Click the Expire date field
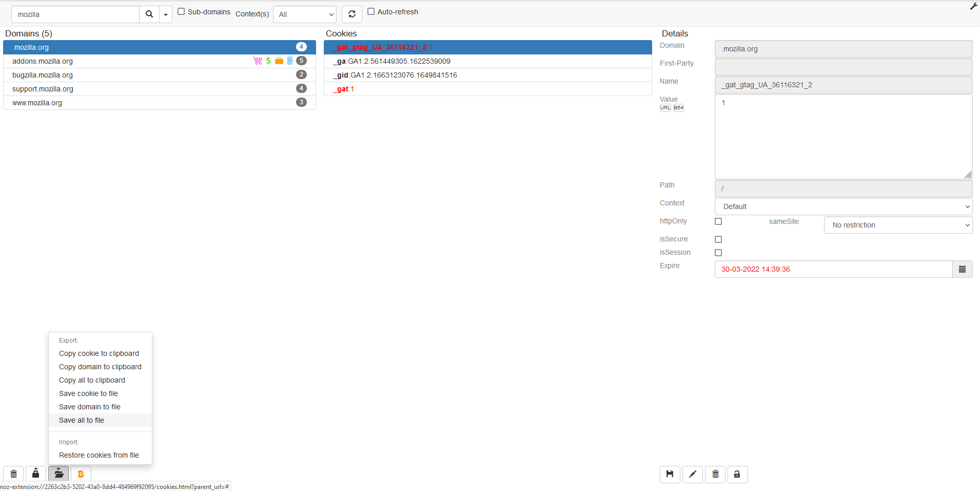The image size is (980, 491). click(x=834, y=269)
